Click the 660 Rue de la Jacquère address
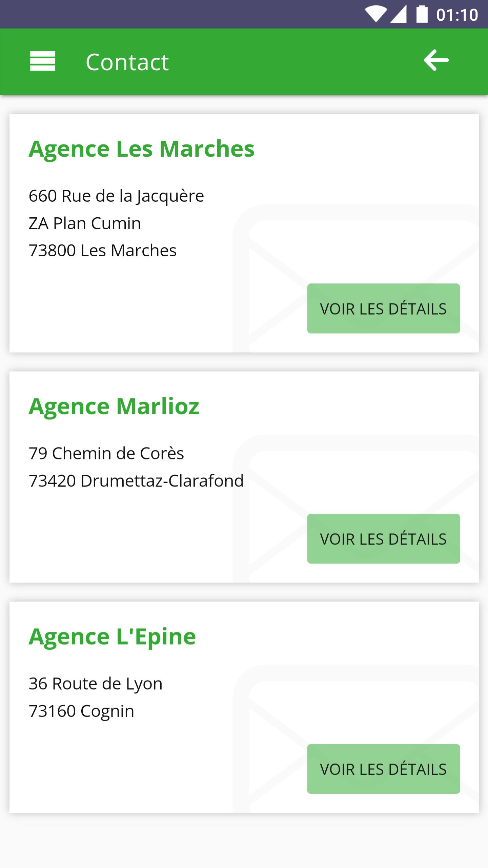 point(116,196)
